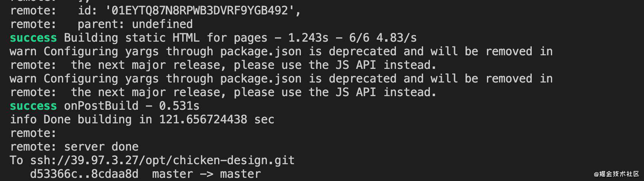Click the empty 'remote:' line
Image resolution: width=644 pixels, height=181 pixels.
click(x=34, y=133)
